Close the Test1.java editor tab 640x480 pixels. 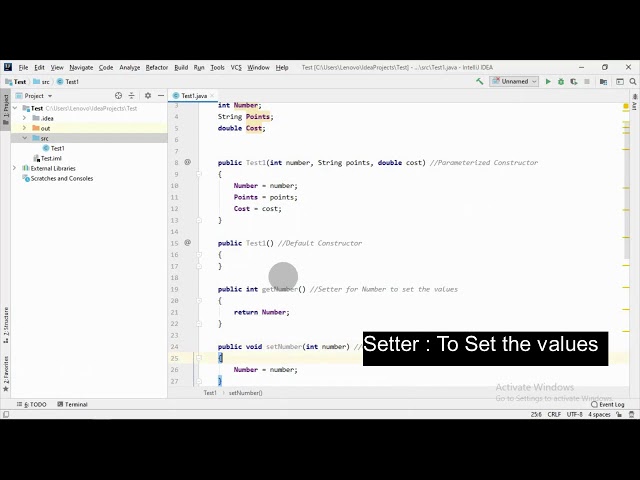[212, 96]
